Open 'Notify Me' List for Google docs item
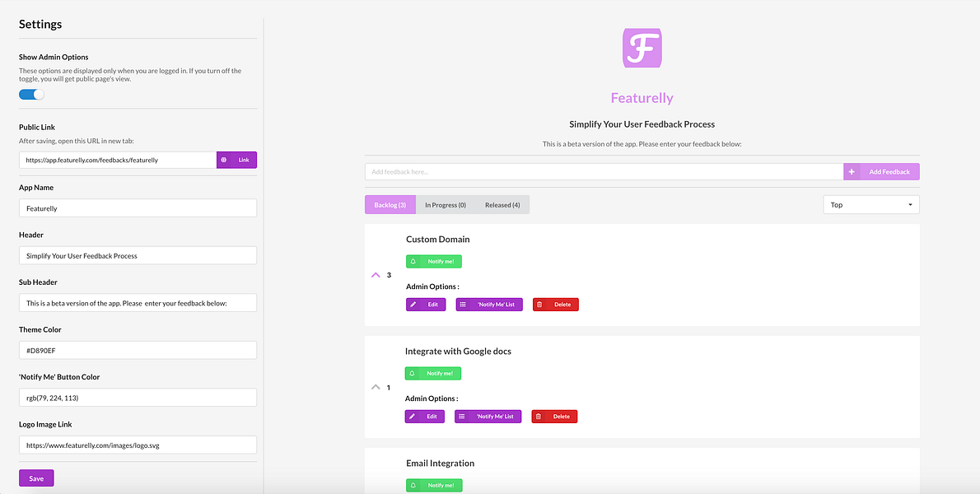The width and height of the screenshot is (980, 494). 488,417
